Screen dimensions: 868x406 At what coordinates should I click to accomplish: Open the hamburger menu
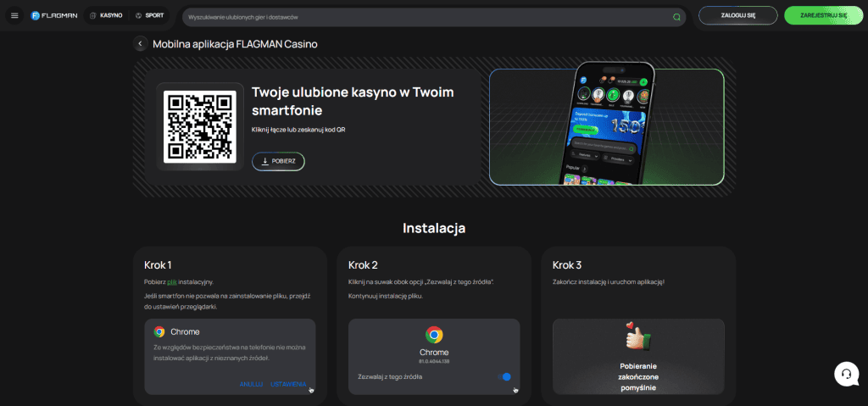pos(14,15)
